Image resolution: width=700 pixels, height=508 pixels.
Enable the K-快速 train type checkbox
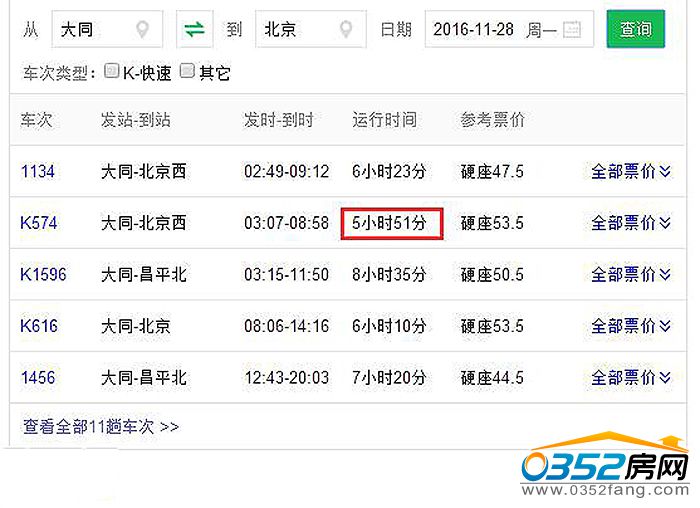pyautogui.click(x=113, y=71)
